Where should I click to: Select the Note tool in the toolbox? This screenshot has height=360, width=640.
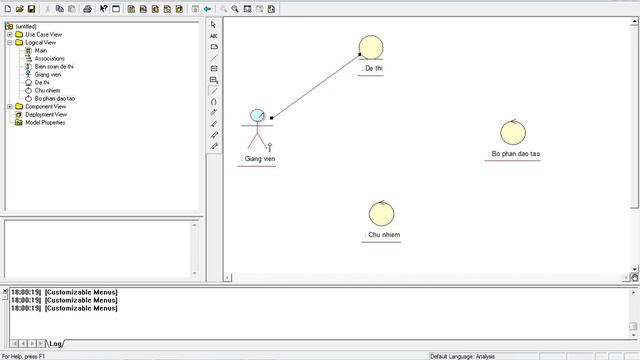[x=213, y=47]
